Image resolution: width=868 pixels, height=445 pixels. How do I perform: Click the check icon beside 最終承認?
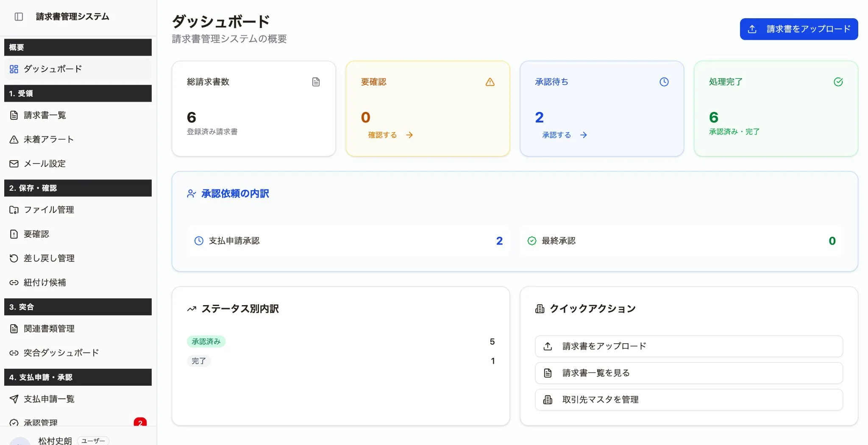(x=532, y=241)
